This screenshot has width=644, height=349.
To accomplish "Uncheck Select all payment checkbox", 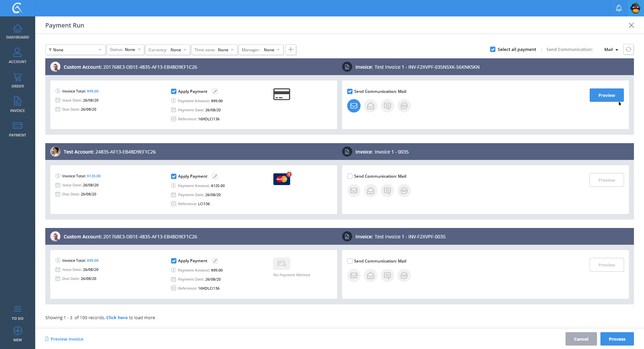I will [x=493, y=49].
